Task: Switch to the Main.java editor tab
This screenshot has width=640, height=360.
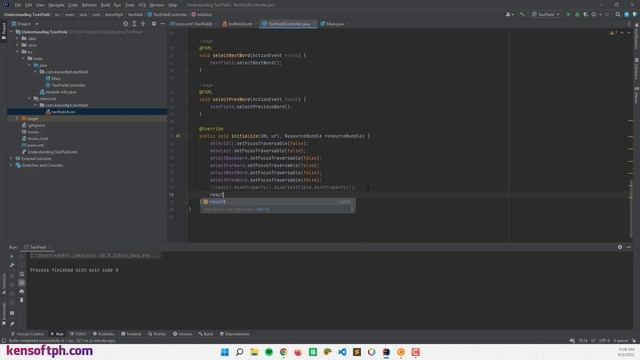Action: [x=333, y=24]
